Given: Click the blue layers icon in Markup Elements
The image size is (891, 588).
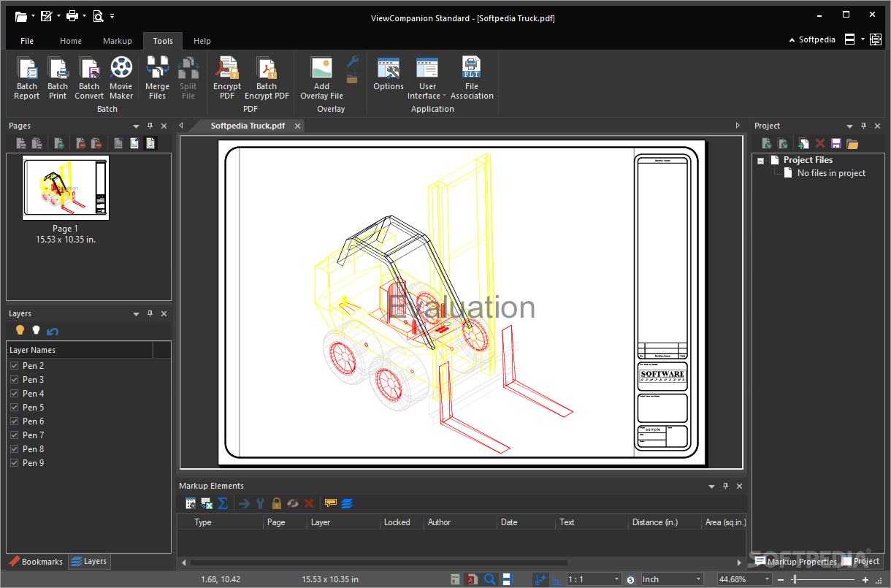Looking at the screenshot, I should pos(346,503).
